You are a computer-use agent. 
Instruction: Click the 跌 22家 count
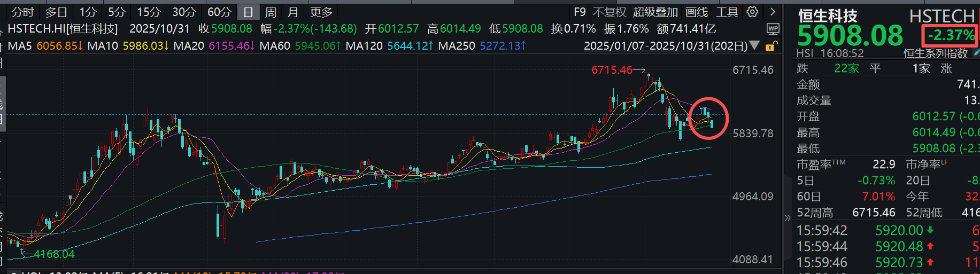click(x=847, y=68)
